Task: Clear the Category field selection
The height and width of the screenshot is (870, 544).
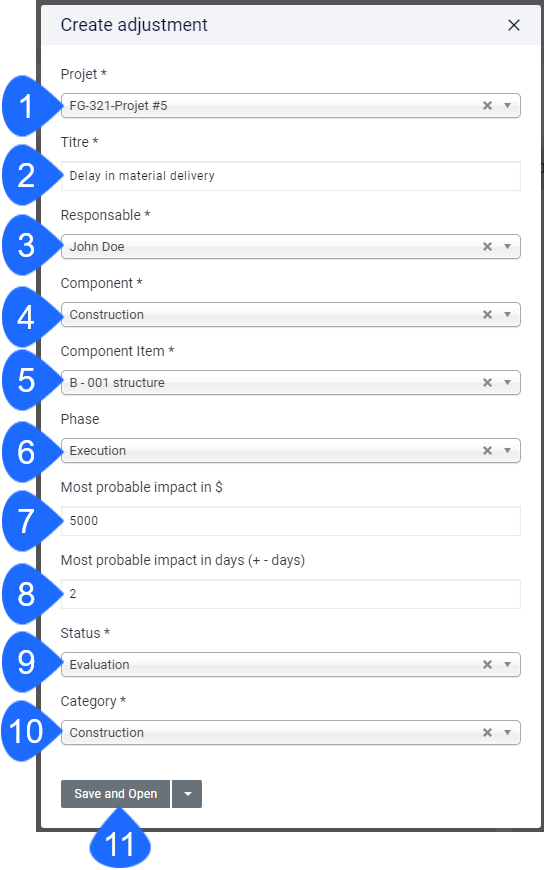Action: [487, 732]
